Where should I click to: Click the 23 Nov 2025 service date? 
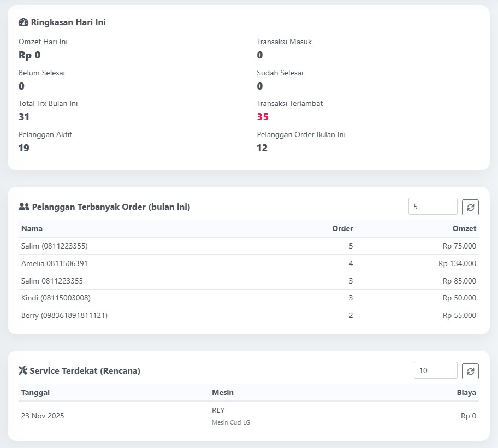click(x=43, y=416)
